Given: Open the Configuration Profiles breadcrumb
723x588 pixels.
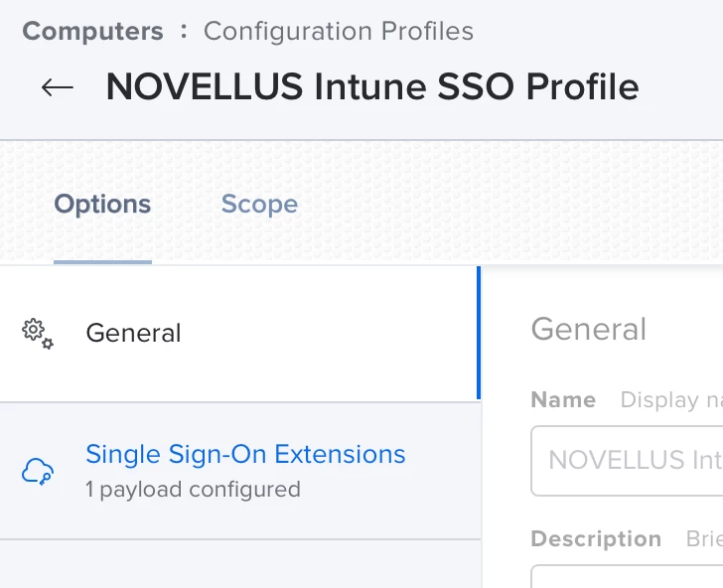Looking at the screenshot, I should coord(339,32).
